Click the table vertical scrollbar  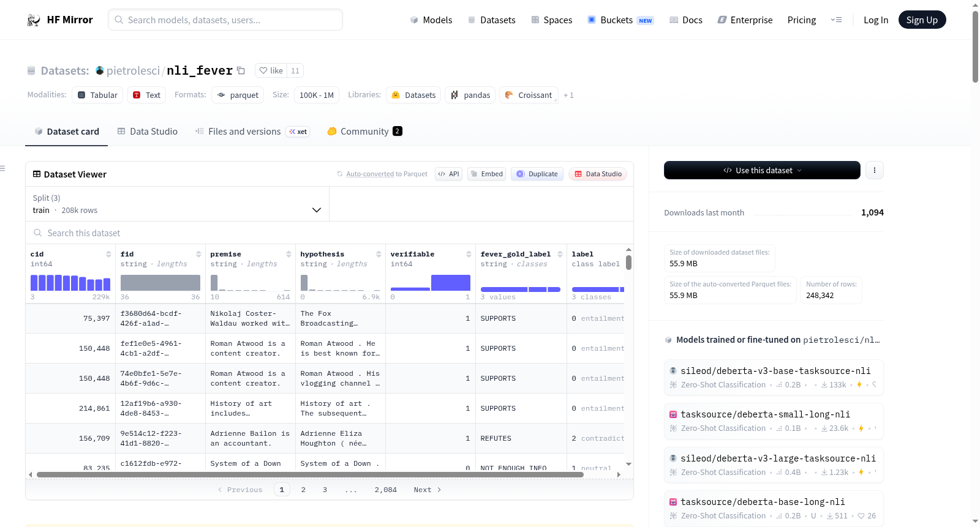click(x=628, y=263)
